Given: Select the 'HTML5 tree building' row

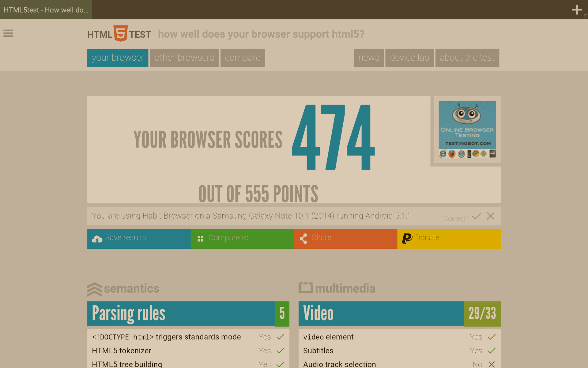Looking at the screenshot, I should click(x=188, y=364).
